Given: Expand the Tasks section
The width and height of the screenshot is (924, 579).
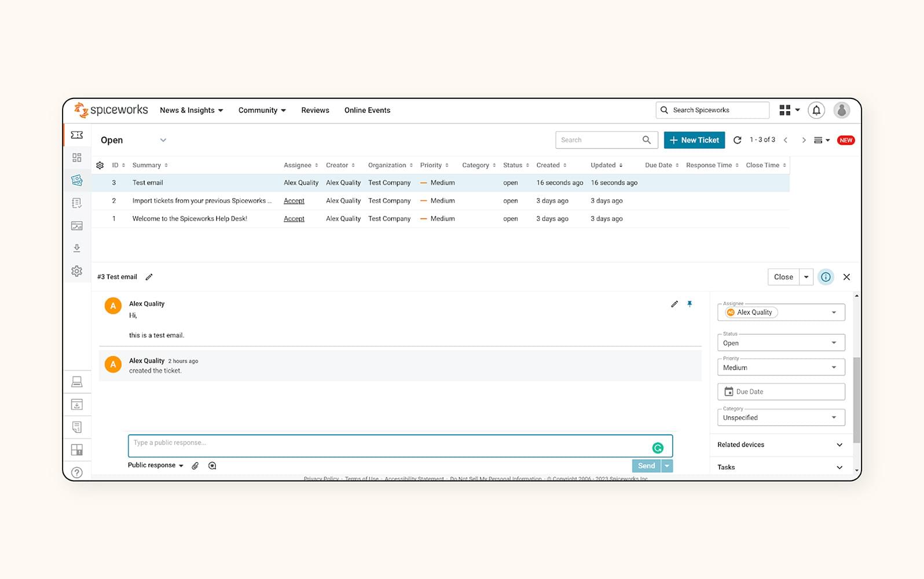Looking at the screenshot, I should tap(780, 467).
